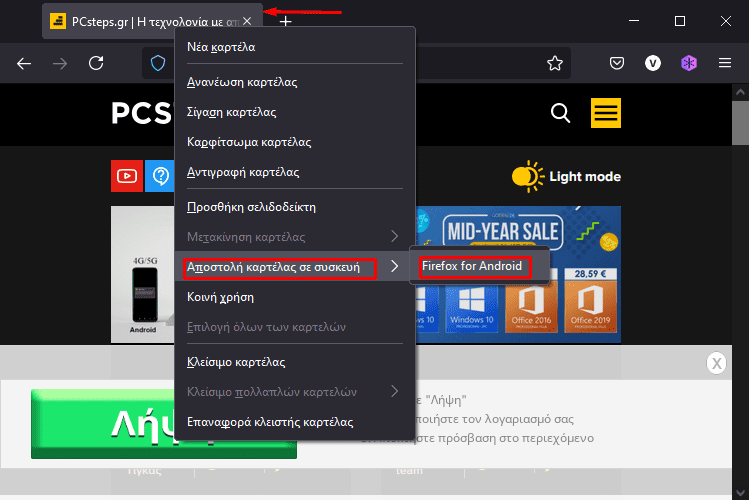Open the Firefox hamburger application menu
The height and width of the screenshot is (500, 749).
click(x=725, y=63)
